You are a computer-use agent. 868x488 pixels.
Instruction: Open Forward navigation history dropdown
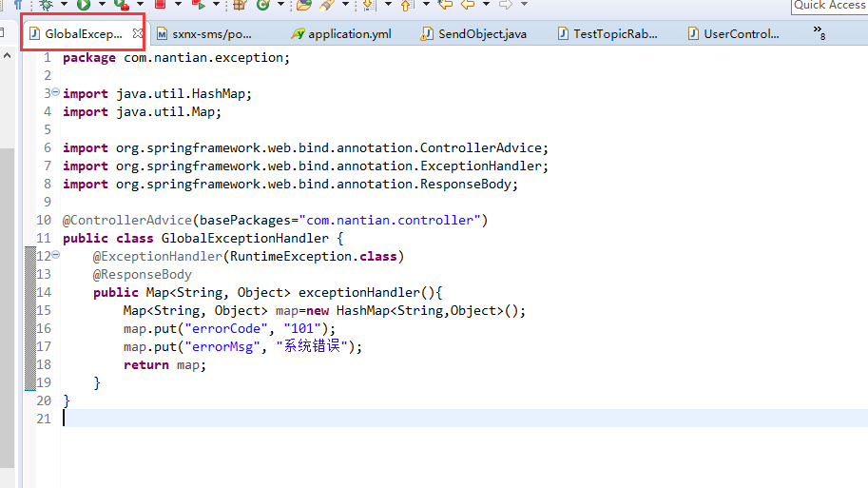click(x=524, y=5)
